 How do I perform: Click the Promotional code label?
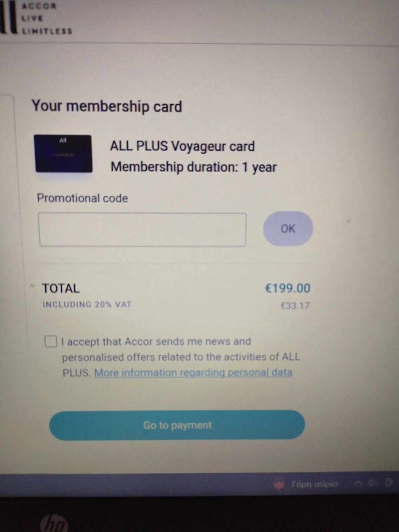pos(82,198)
